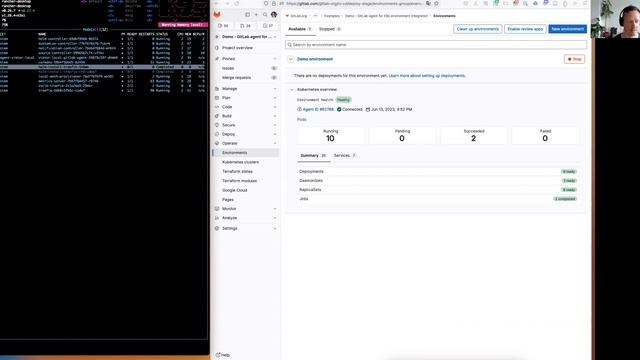The height and width of the screenshot is (360, 640).
Task: Expand the Manage sidebar menu
Action: pyautogui.click(x=275, y=89)
